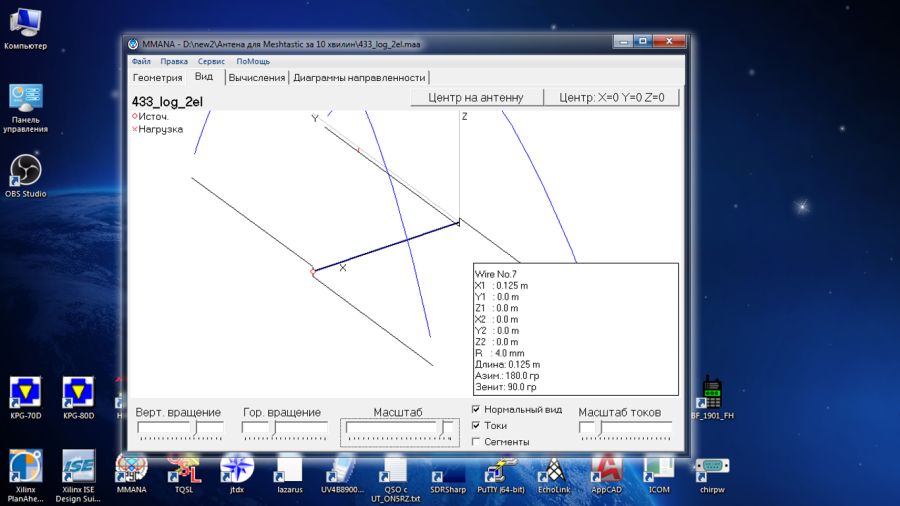Launch OBS Studio from the desktop

[x=25, y=170]
